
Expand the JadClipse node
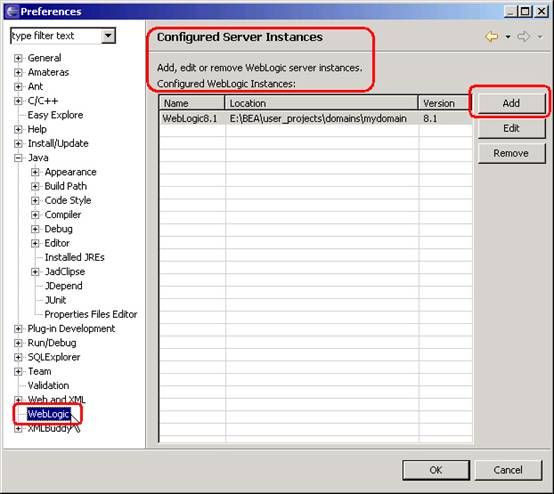[35, 272]
